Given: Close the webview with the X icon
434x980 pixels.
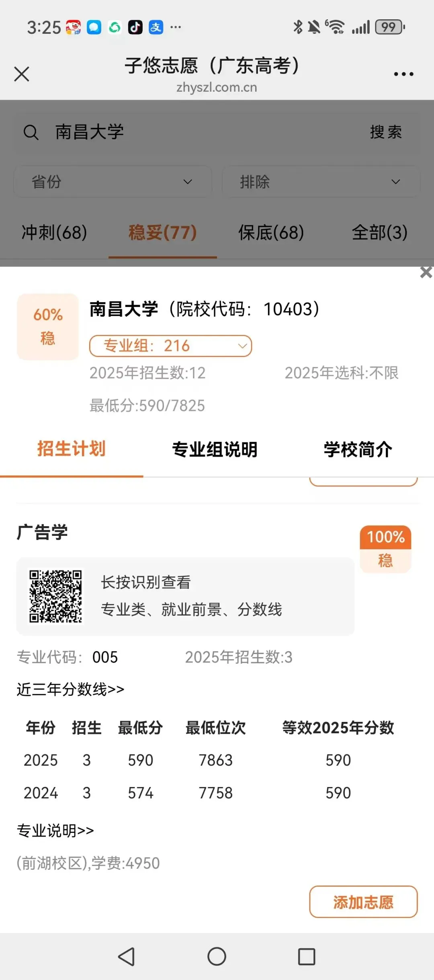Looking at the screenshot, I should click(22, 74).
